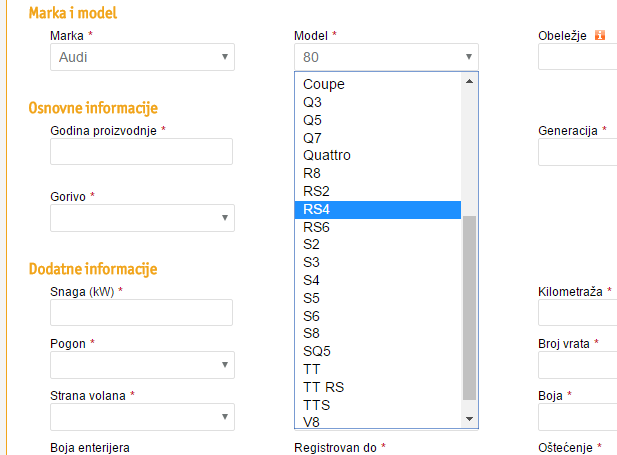The height and width of the screenshot is (455, 617).
Task: Open the Model dropdown showing 80
Action: point(386,57)
